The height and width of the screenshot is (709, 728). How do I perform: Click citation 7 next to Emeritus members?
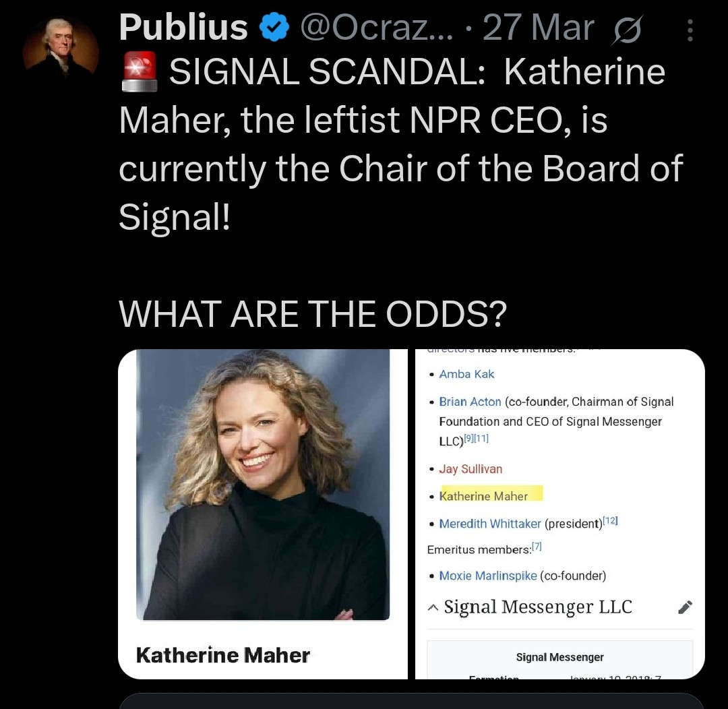tap(537, 547)
